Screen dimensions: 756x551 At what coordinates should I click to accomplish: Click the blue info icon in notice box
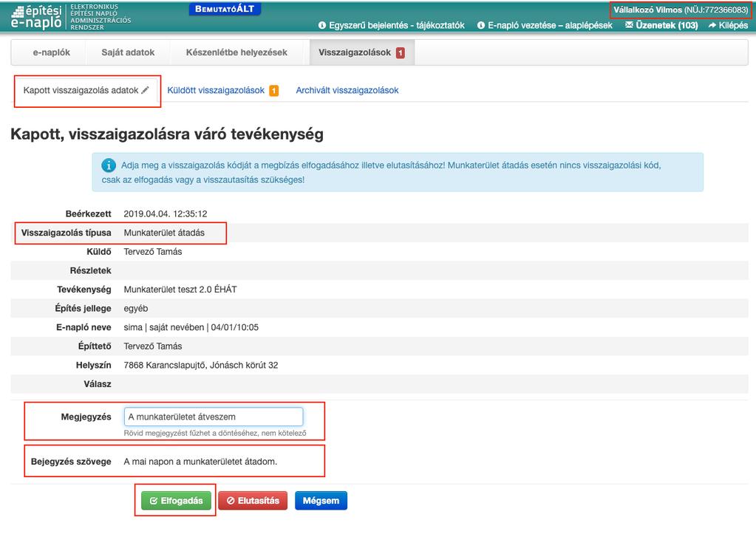click(109, 165)
